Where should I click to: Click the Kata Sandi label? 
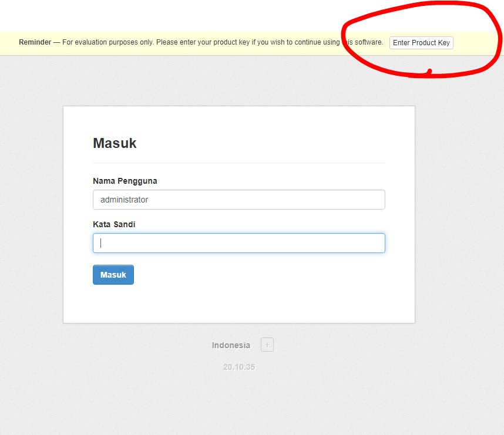[114, 224]
